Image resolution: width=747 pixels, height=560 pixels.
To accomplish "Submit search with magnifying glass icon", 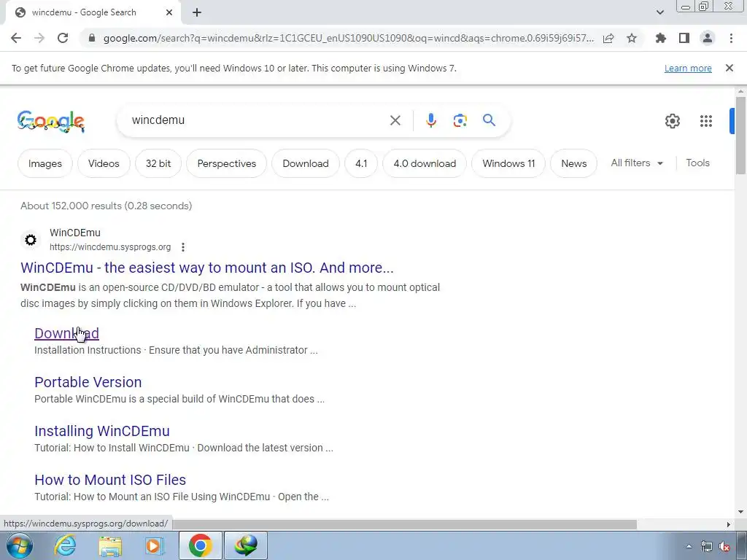I will [x=489, y=120].
